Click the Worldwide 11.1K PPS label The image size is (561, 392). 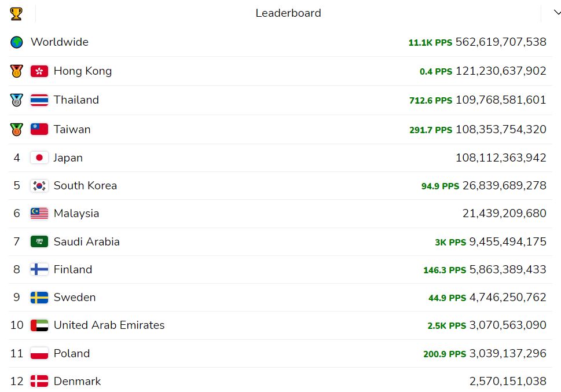[430, 43]
